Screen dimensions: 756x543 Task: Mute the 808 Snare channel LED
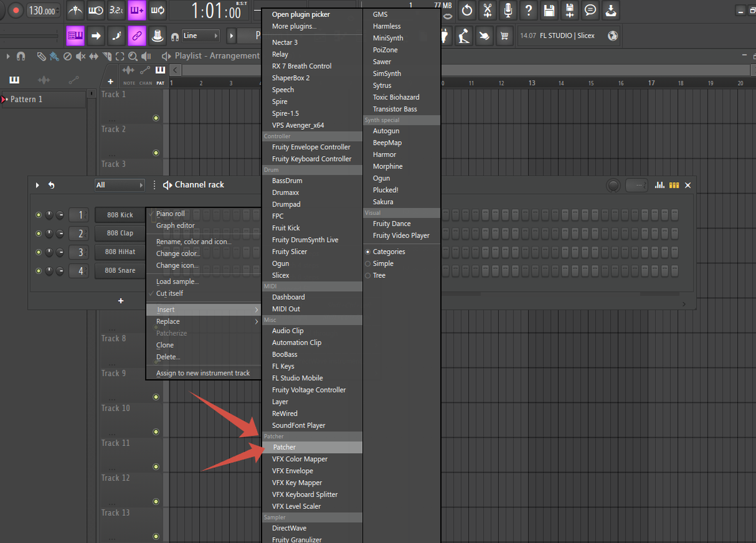pos(38,271)
